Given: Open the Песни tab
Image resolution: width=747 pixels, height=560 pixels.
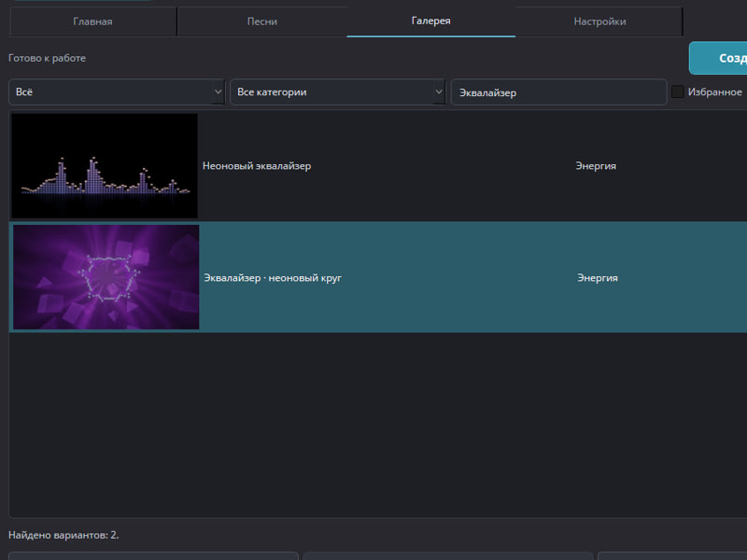Looking at the screenshot, I should point(262,21).
